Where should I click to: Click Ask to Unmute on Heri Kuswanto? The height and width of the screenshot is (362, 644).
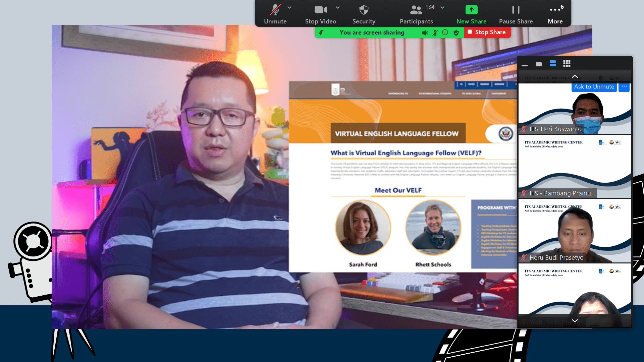pyautogui.click(x=594, y=87)
